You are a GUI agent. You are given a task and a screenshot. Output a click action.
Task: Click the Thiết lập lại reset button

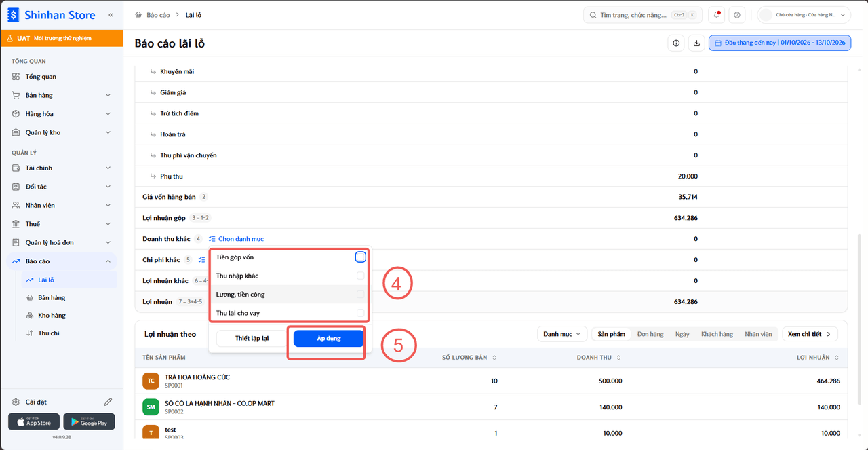[252, 338]
